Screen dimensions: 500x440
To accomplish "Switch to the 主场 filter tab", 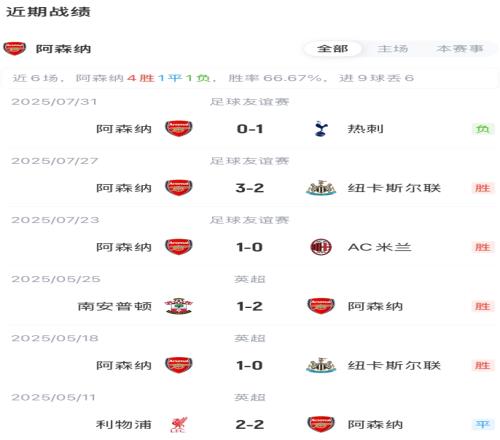I will pyautogui.click(x=393, y=49).
